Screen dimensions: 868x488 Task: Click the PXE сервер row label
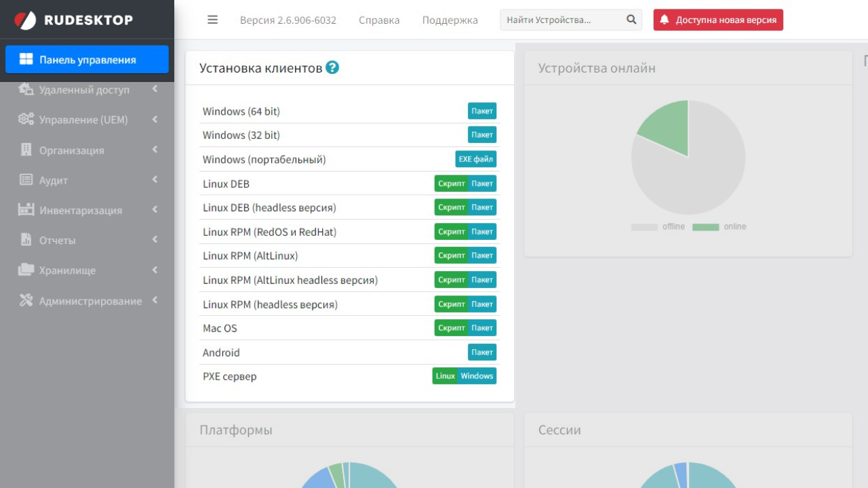click(x=230, y=376)
